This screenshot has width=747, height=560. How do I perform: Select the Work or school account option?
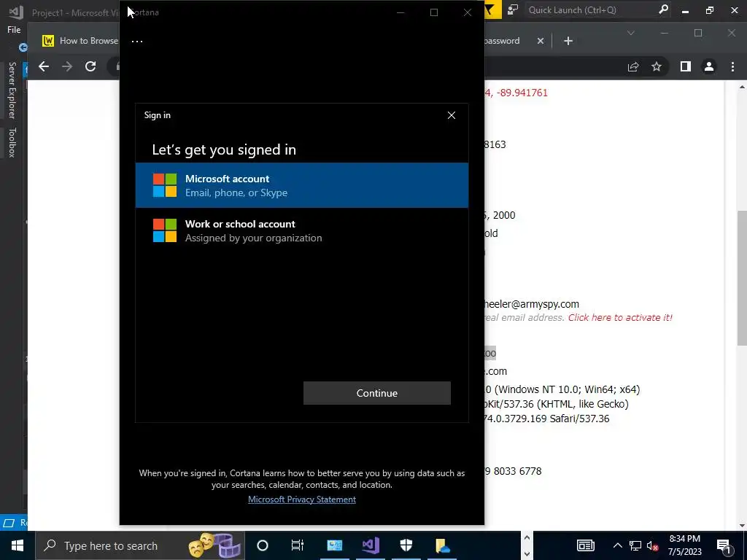tap(302, 230)
